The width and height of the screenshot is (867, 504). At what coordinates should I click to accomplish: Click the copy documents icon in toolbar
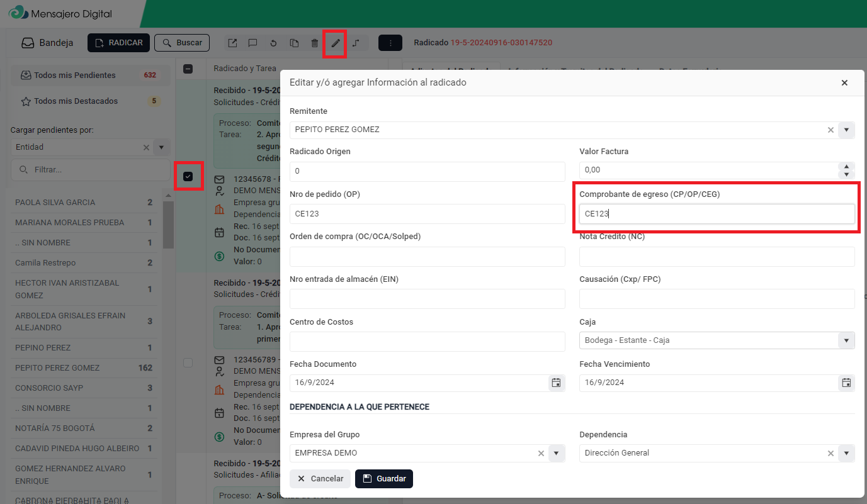click(294, 43)
